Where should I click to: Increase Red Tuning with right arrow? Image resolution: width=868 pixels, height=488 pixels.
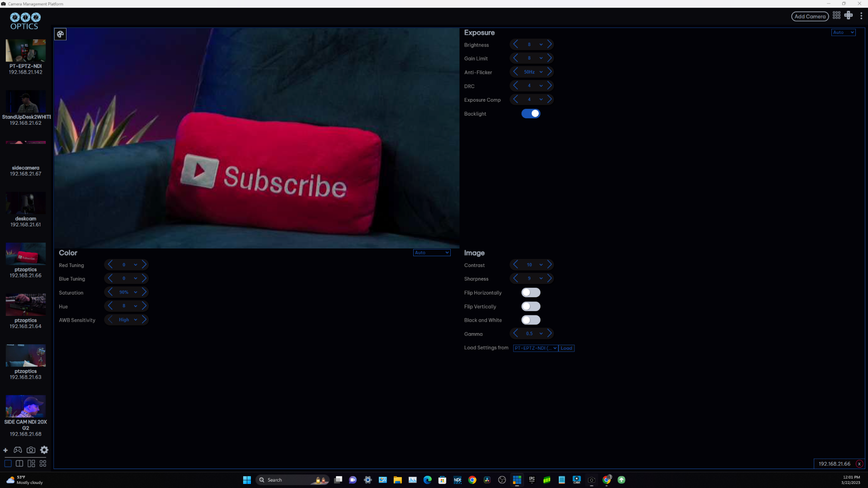[x=144, y=265]
